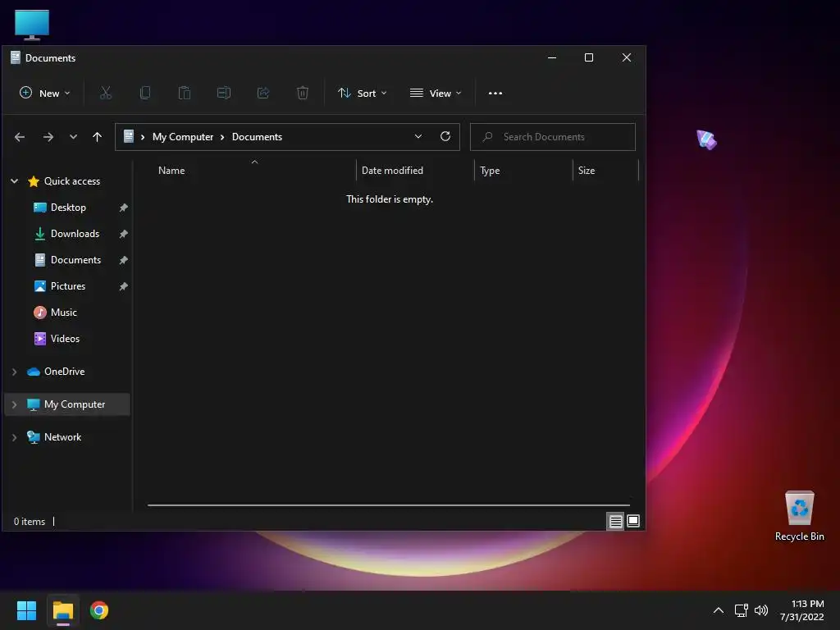840x630 pixels.
Task: Click the folder icon in address bar
Action: click(x=129, y=137)
